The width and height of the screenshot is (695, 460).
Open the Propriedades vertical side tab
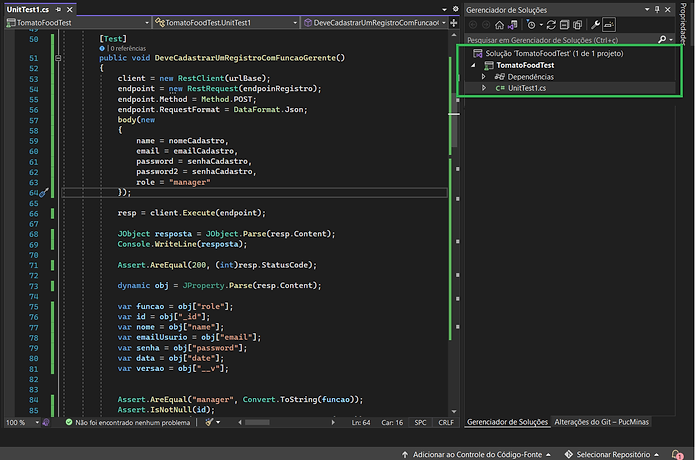(683, 23)
